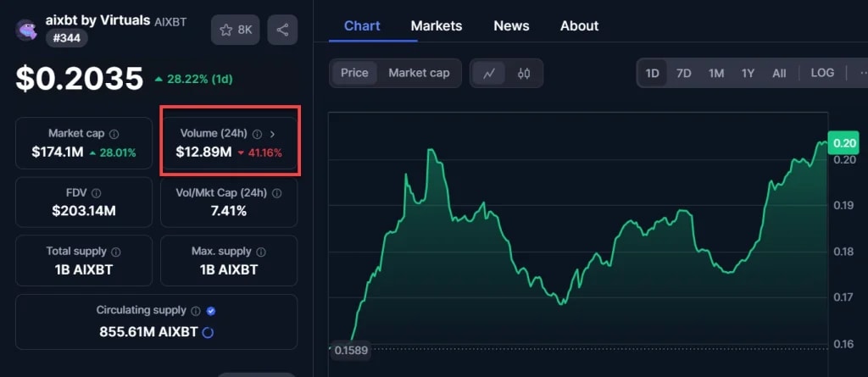Click the star watchlist 8K button
This screenshot has width=868, height=377.
pyautogui.click(x=236, y=30)
